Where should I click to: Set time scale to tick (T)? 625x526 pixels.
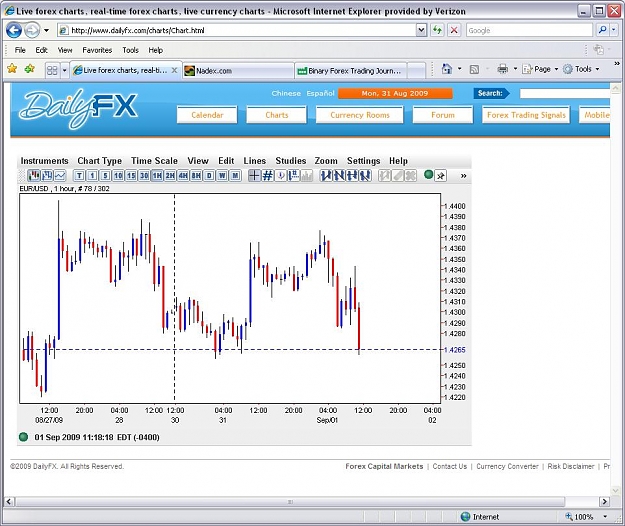79,176
